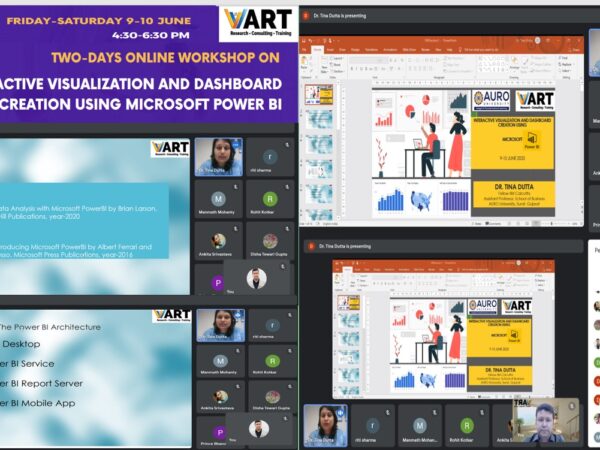Select second slide thumbnail in larger PowerPoint
The image size is (600, 450).
(319, 119)
